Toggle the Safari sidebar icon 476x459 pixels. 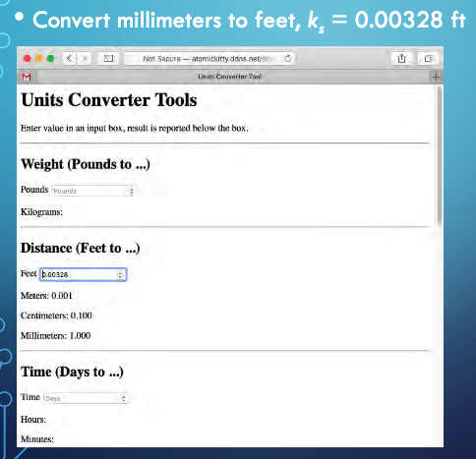coord(108,58)
